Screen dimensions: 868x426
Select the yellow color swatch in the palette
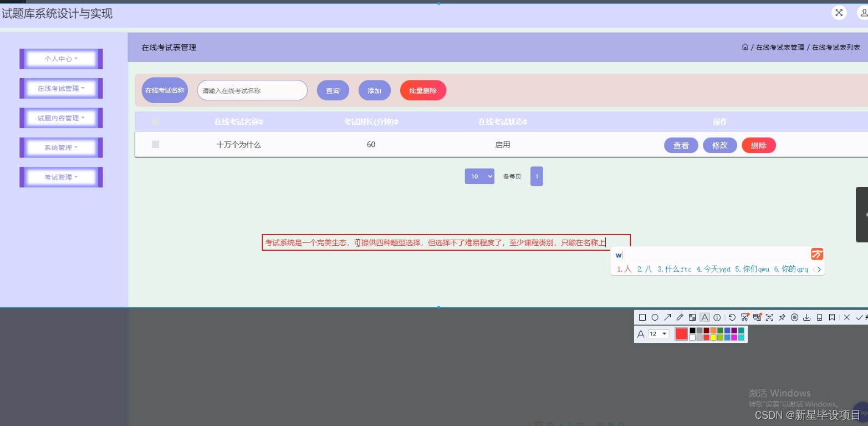(x=713, y=337)
